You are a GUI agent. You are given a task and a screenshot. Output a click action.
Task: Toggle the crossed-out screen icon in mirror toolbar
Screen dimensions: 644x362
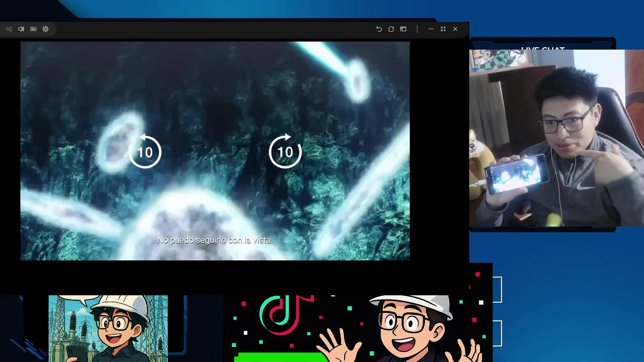coord(9,29)
